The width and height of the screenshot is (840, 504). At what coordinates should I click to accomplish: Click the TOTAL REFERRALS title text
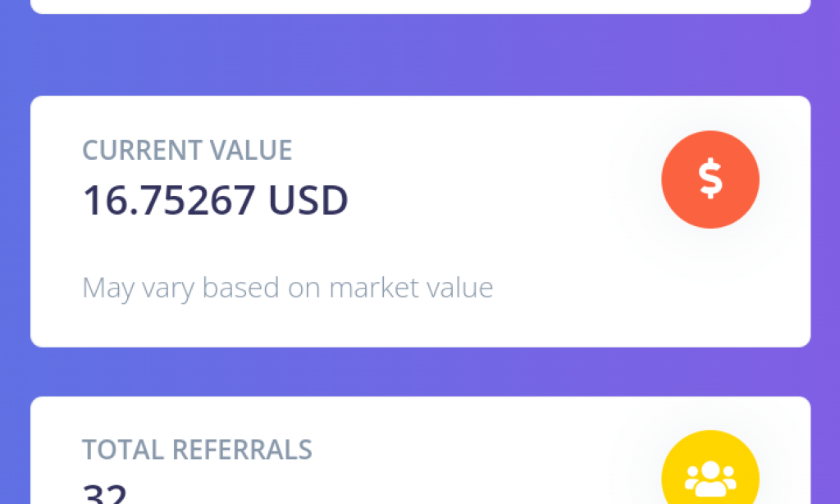tap(197, 450)
